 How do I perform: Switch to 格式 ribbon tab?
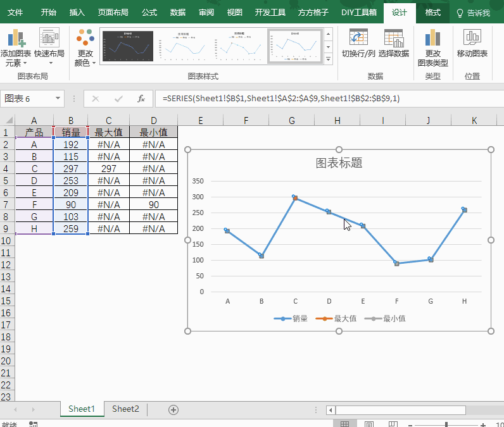click(432, 13)
